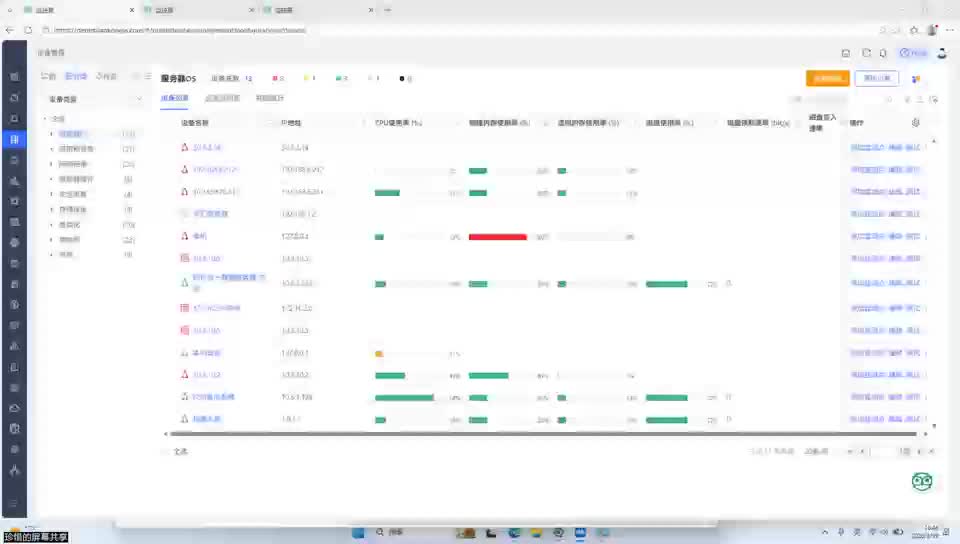Click the user avatar at top right
Screen dimensions: 960x544
pyautogui.click(x=942, y=53)
